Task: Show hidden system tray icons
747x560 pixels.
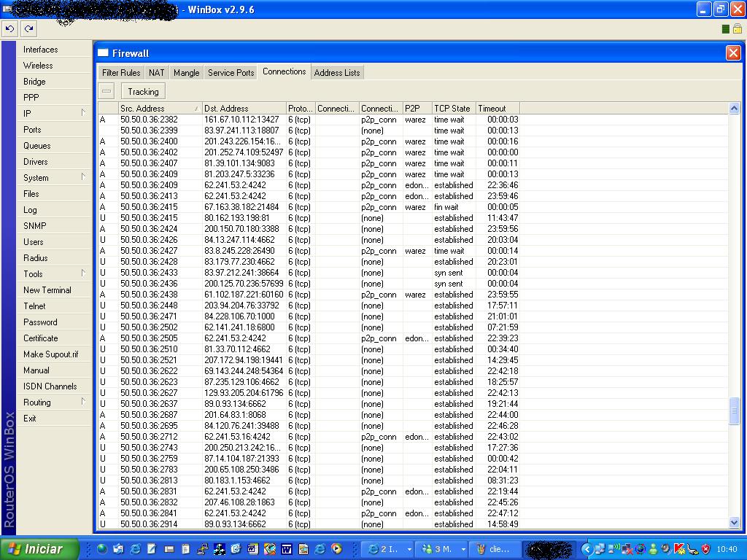Action: [587, 550]
